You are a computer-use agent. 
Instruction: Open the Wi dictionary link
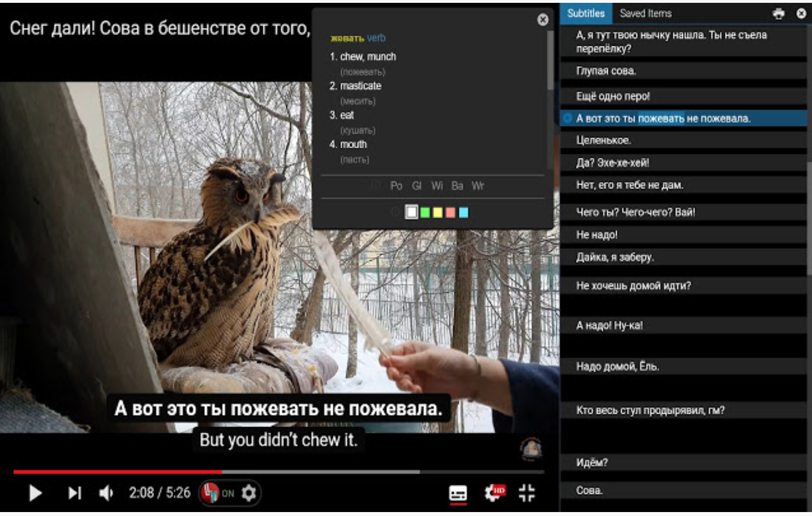[x=437, y=186]
